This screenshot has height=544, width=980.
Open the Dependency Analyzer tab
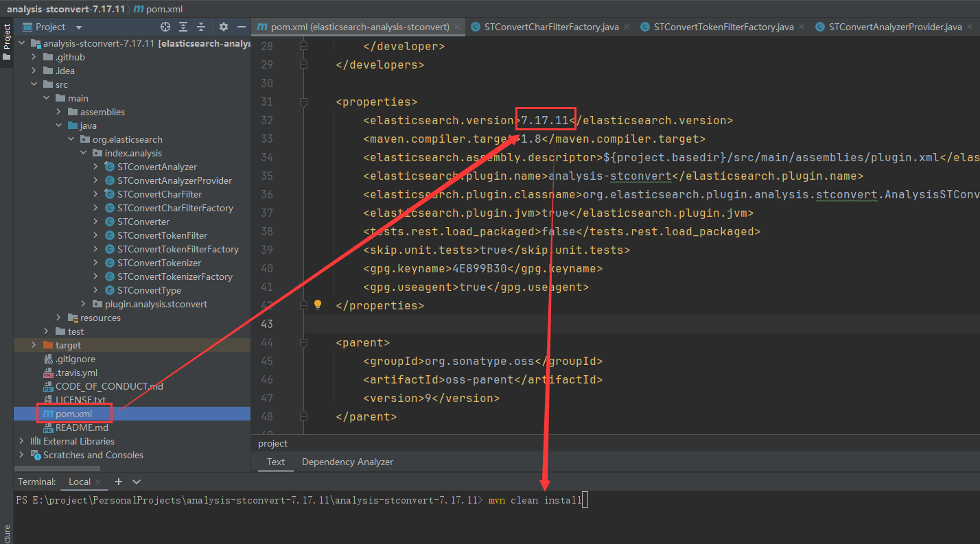(x=347, y=462)
